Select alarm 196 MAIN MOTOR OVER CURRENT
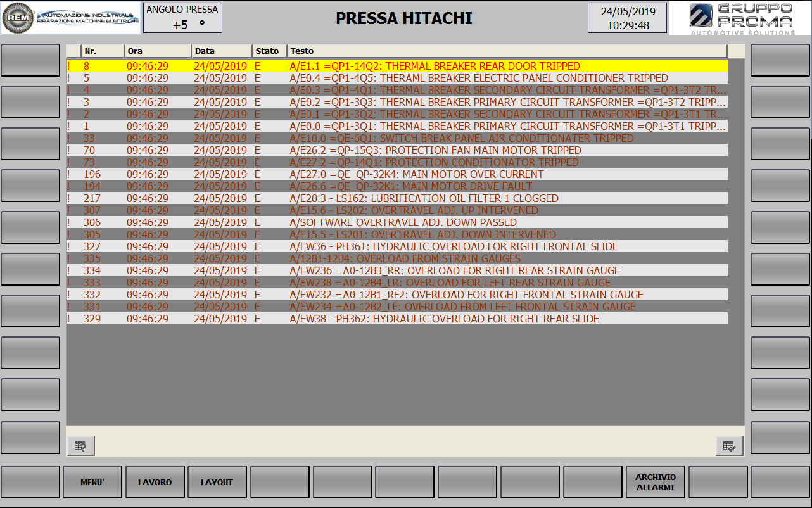The image size is (812, 508). 396,174
